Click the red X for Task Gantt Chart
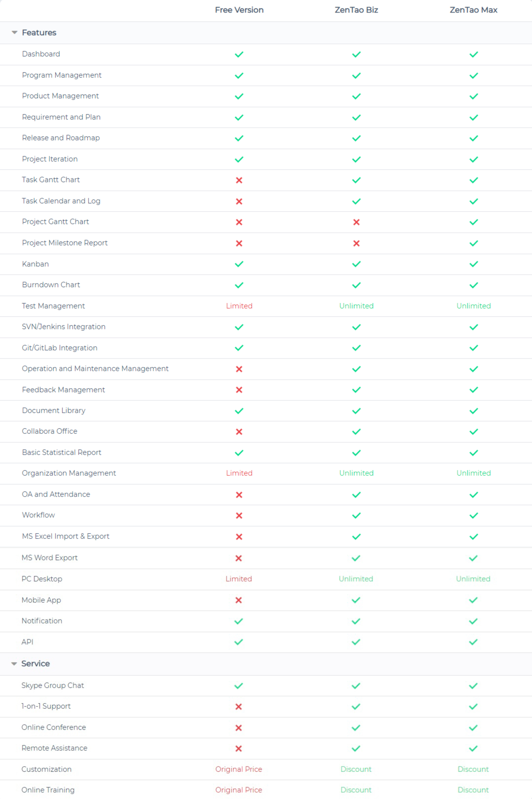The width and height of the screenshot is (532, 799). pyautogui.click(x=239, y=180)
